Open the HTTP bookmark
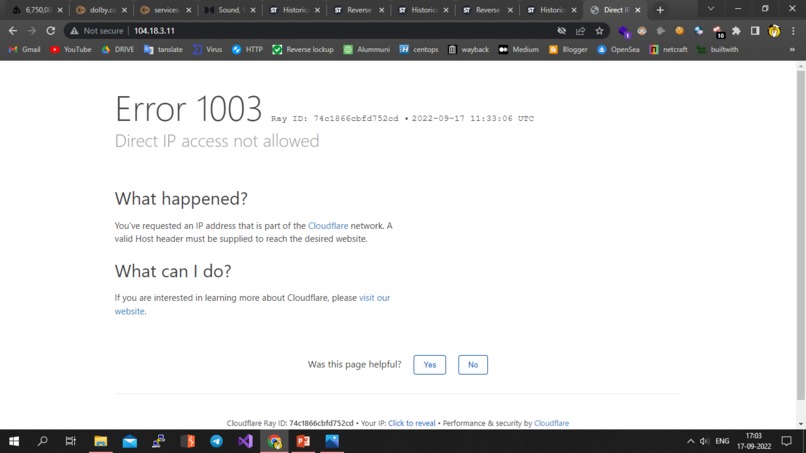The height and width of the screenshot is (453, 806). pos(247,49)
